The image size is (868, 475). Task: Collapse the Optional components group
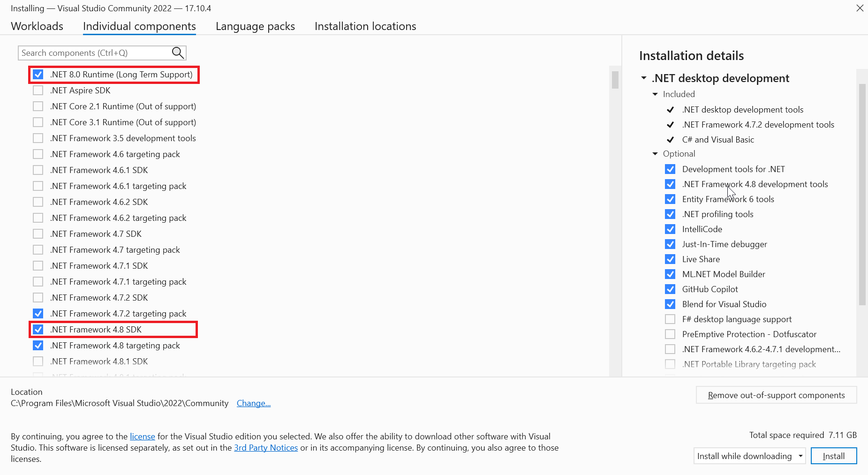point(655,154)
